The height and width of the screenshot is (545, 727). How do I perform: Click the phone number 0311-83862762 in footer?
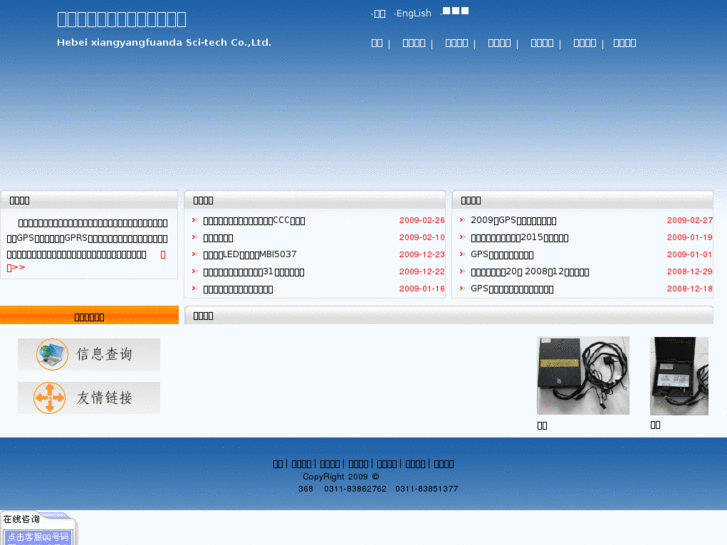click(355, 489)
